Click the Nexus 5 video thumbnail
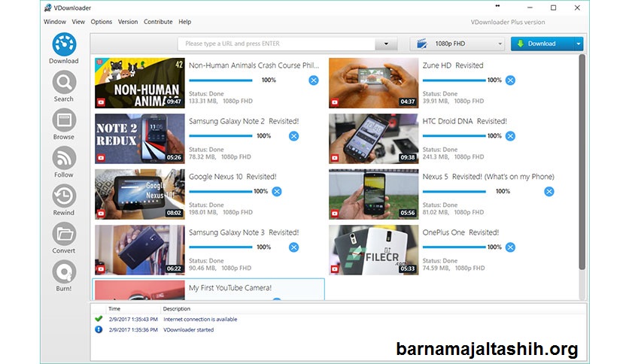 [x=373, y=194]
